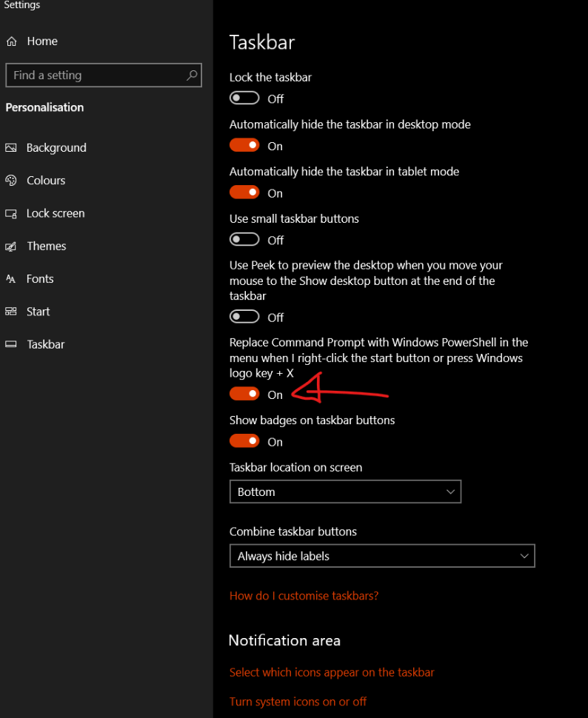Enable the Peek preview desktop switch
Image resolution: width=588 pixels, height=718 pixels.
pos(244,316)
